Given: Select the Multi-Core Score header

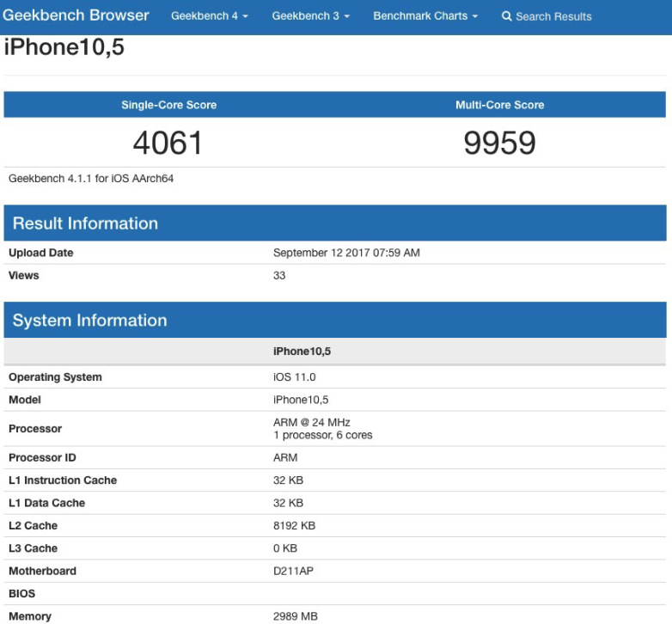Looking at the screenshot, I should pyautogui.click(x=499, y=105).
